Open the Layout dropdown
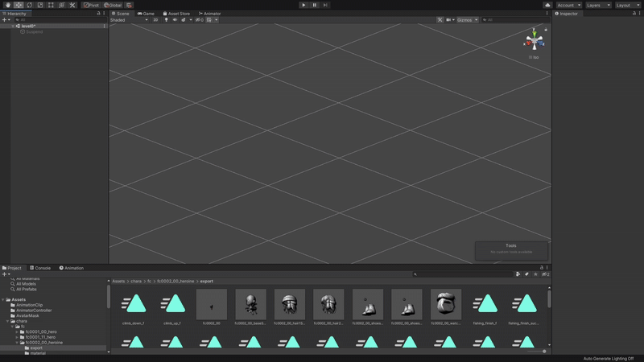Viewport: 644px width, 362px height. (x=626, y=5)
